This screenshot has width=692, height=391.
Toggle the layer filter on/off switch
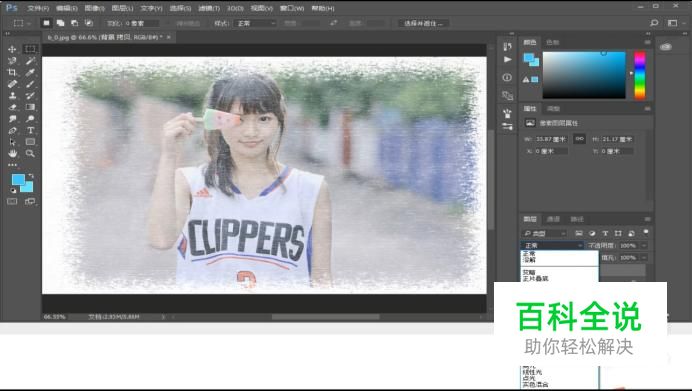point(646,232)
